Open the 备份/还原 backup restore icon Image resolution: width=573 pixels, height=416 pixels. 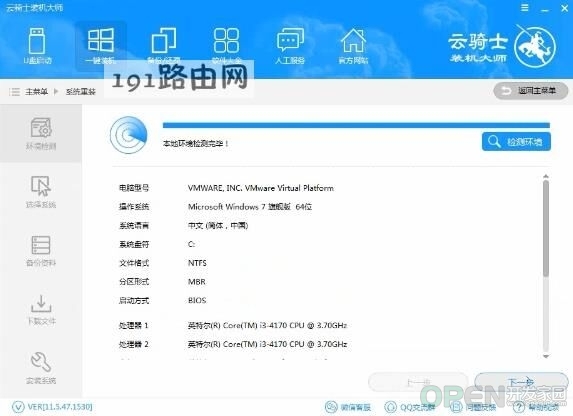click(164, 46)
